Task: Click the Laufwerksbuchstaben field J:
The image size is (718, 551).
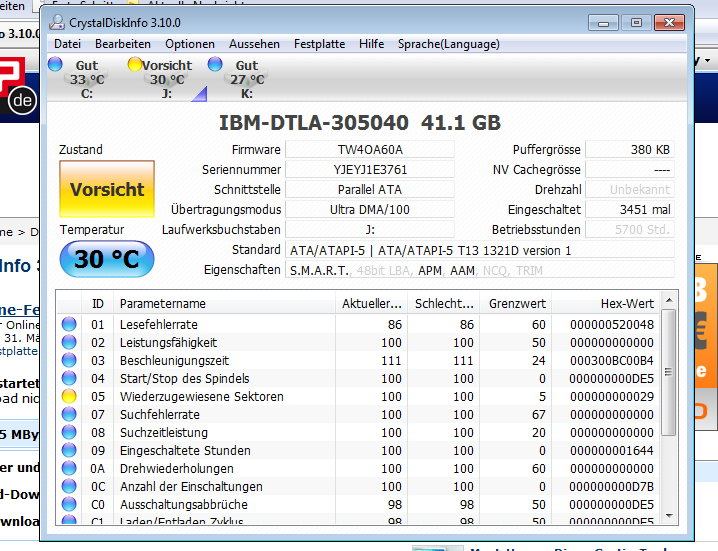Action: tap(370, 230)
